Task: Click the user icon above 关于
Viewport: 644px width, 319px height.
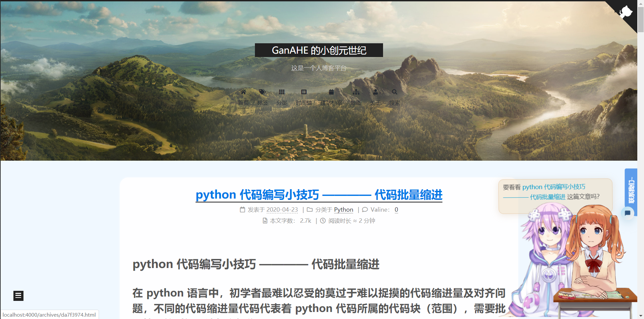Action: (375, 92)
